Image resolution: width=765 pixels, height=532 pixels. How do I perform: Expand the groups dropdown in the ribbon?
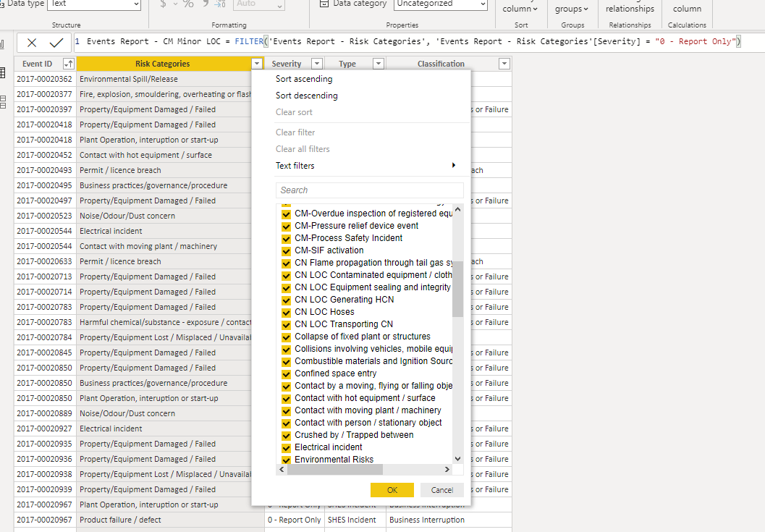pyautogui.click(x=572, y=8)
